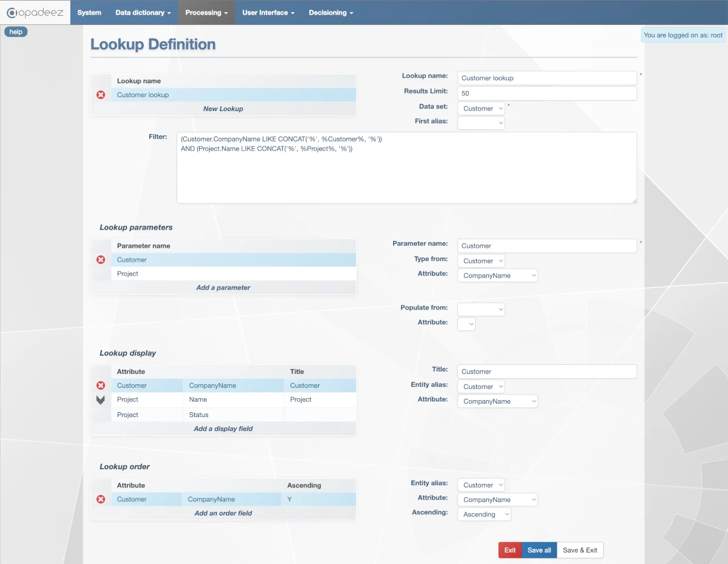The height and width of the screenshot is (564, 728).
Task: Click the opadeez logo
Action: click(35, 12)
